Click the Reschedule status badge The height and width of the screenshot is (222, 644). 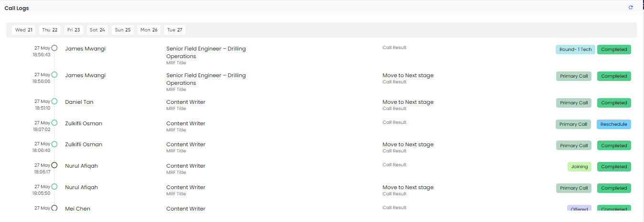pyautogui.click(x=614, y=124)
